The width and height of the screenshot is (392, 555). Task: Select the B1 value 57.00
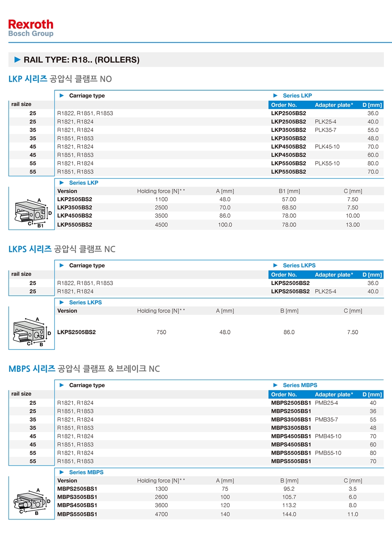point(289,199)
